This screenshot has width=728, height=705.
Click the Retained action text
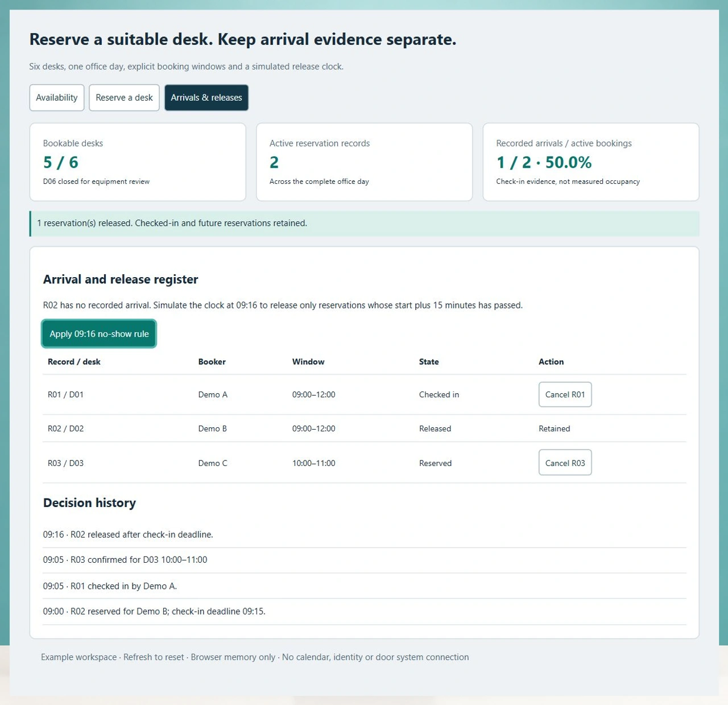coord(555,428)
